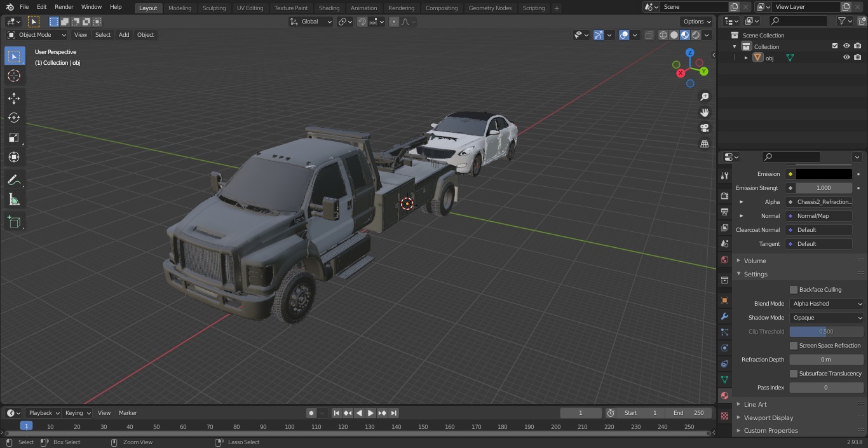Expand the Custom Properties panel

point(771,431)
